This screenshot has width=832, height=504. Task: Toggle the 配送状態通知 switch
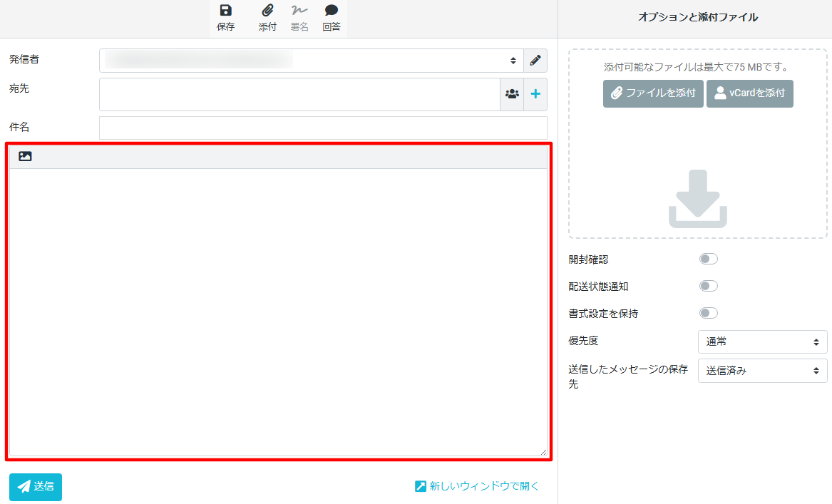click(x=709, y=286)
